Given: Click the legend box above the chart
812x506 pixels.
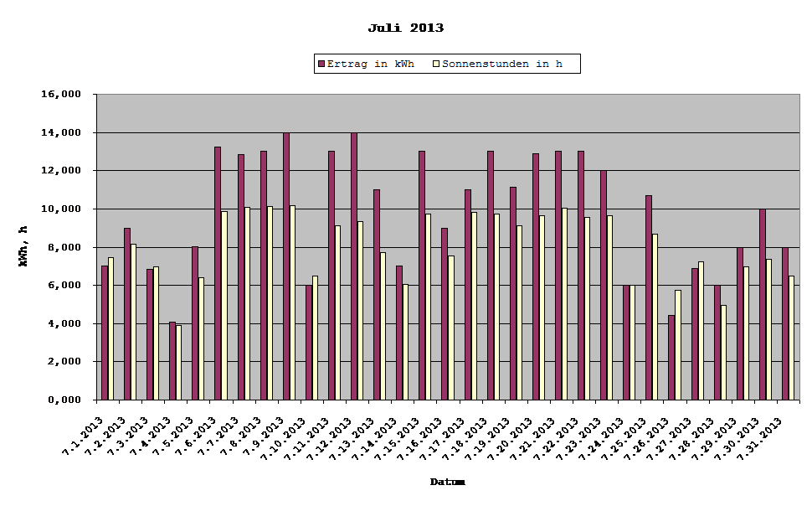Looking at the screenshot, I should click(x=447, y=63).
